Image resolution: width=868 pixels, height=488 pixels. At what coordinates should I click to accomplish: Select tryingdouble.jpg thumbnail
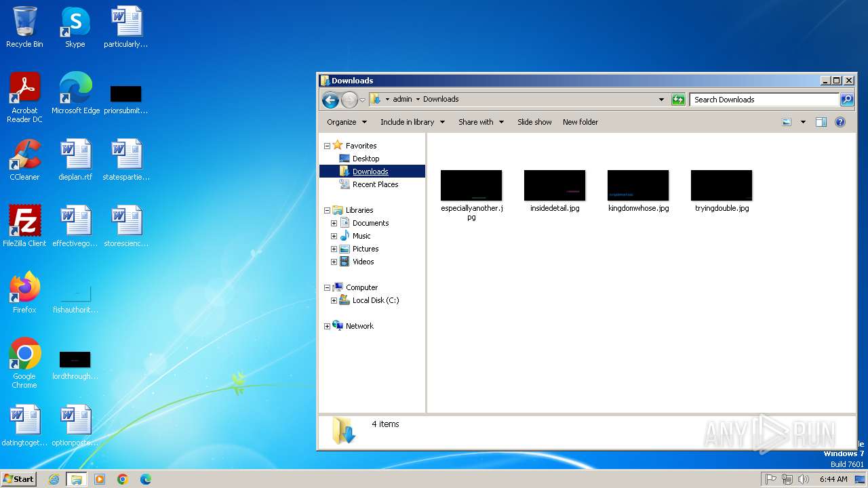722,191
